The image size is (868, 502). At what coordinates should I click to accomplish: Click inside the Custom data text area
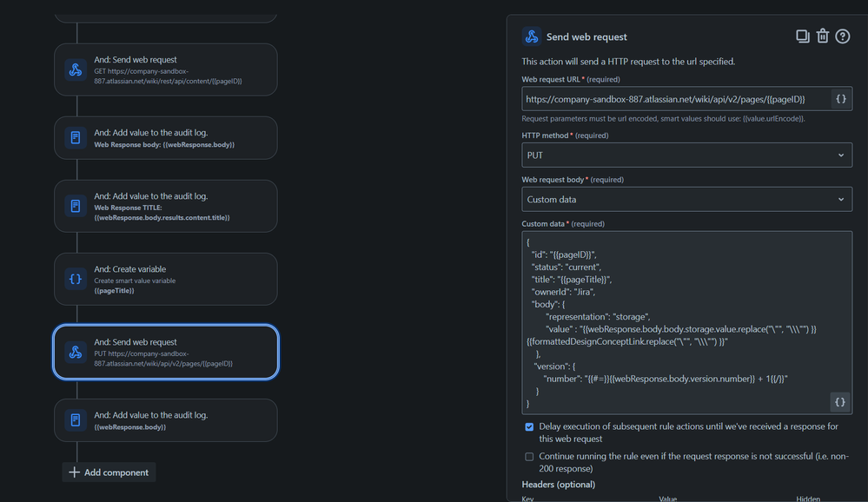click(687, 323)
